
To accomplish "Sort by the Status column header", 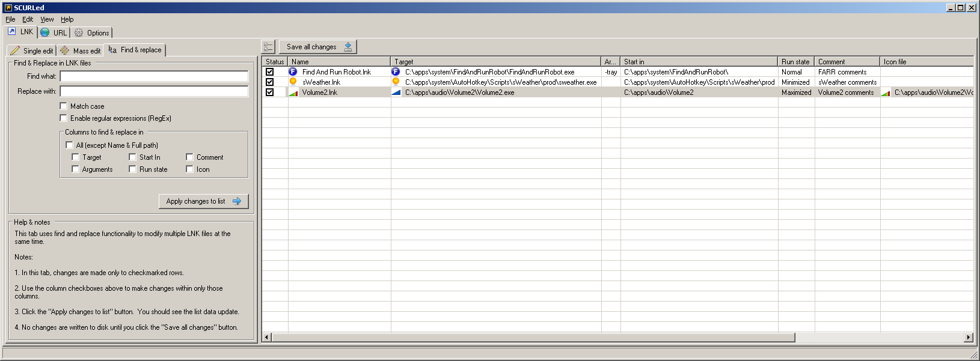I will point(275,61).
